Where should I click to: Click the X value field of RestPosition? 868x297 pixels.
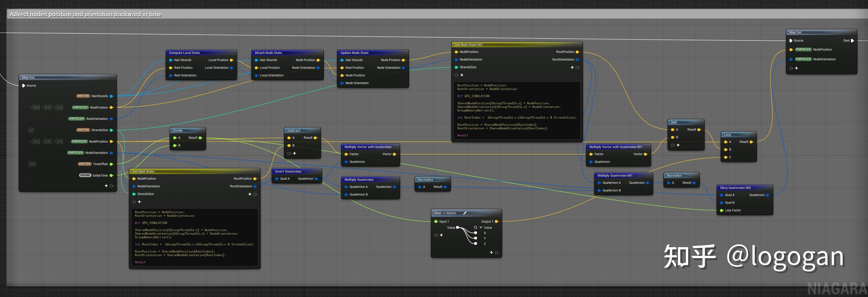(x=36, y=108)
